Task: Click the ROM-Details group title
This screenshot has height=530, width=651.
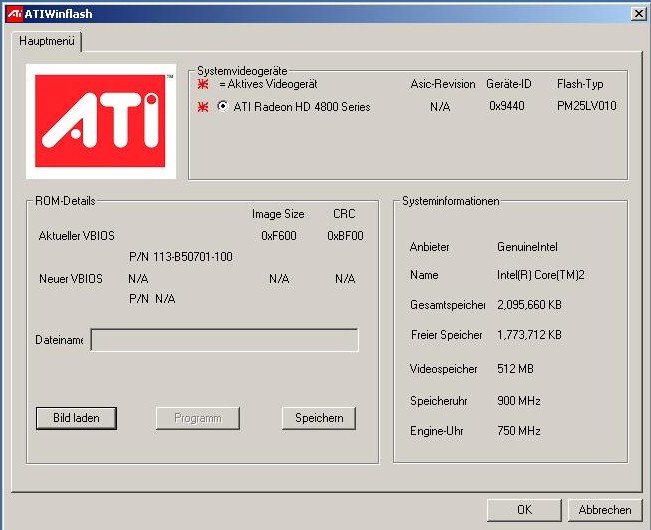Action: [65, 201]
